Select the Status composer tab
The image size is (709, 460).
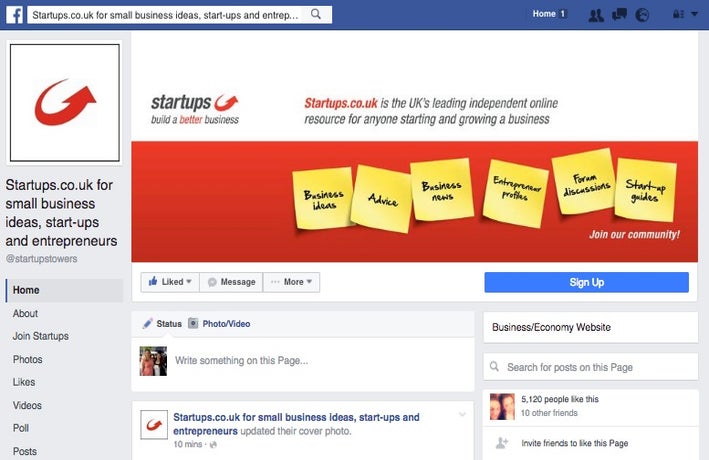click(x=162, y=324)
